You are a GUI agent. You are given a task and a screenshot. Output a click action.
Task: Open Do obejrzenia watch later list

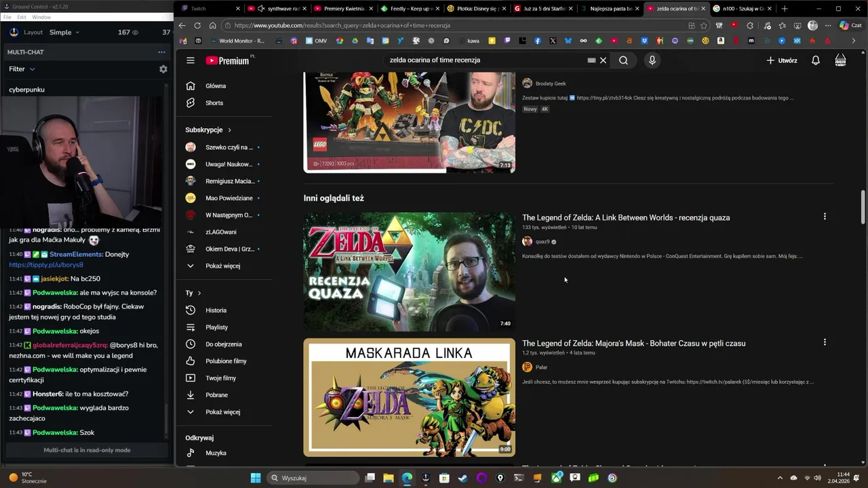[x=224, y=344]
